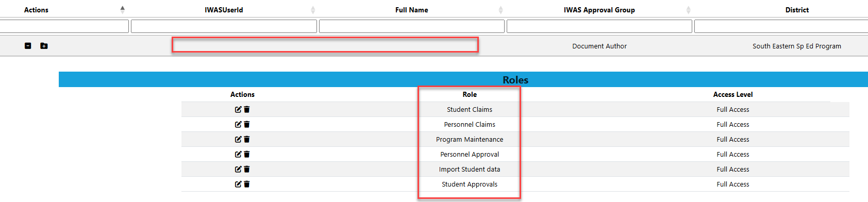The image size is (868, 202).
Task: Delete the Personnel Claims role
Action: (247, 124)
